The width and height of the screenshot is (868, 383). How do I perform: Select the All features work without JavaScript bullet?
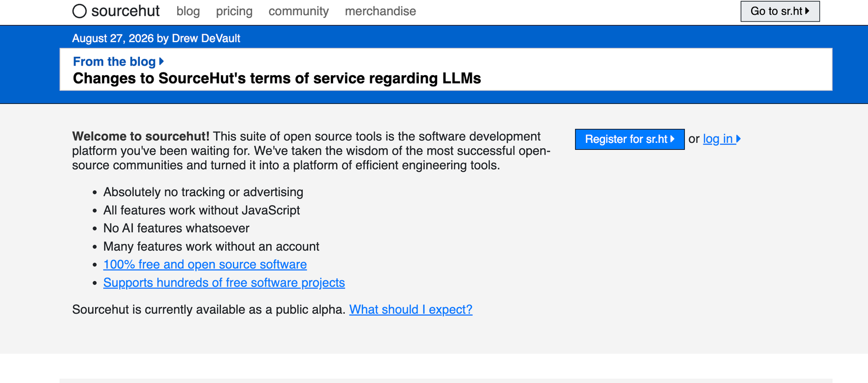pos(201,210)
